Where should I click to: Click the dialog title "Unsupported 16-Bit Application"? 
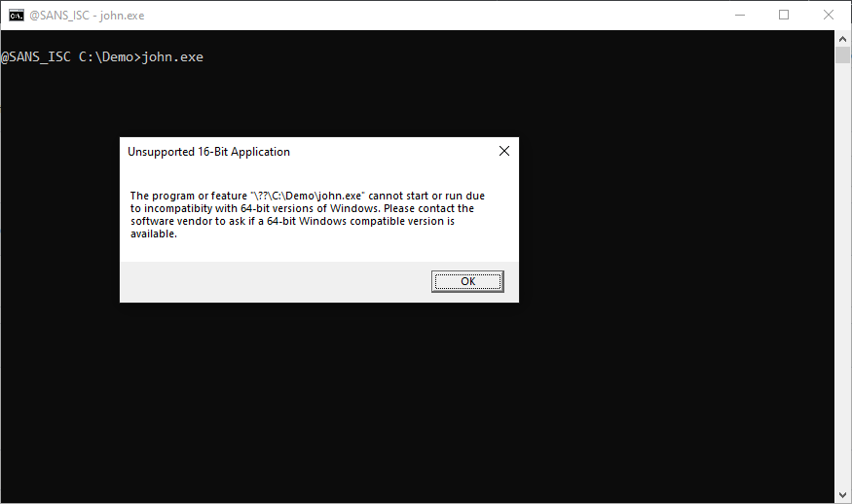(208, 152)
